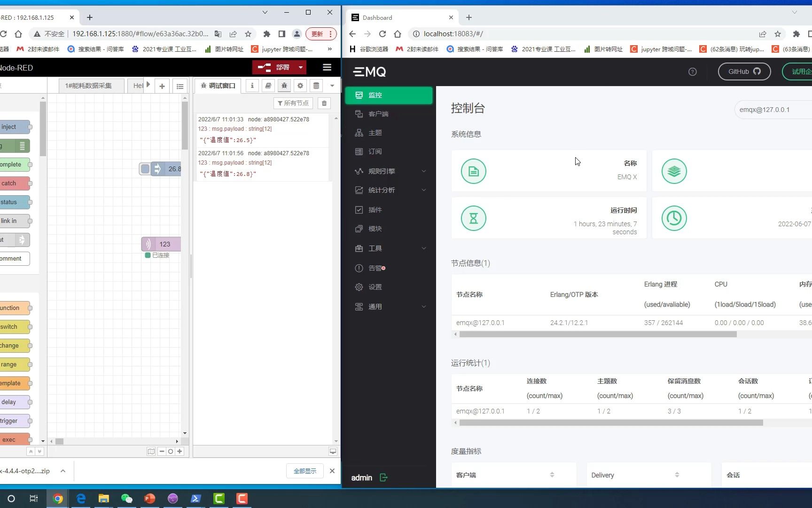Image resolution: width=812 pixels, height=508 pixels.
Task: Sort the 客户端 metrics column
Action: tap(552, 475)
